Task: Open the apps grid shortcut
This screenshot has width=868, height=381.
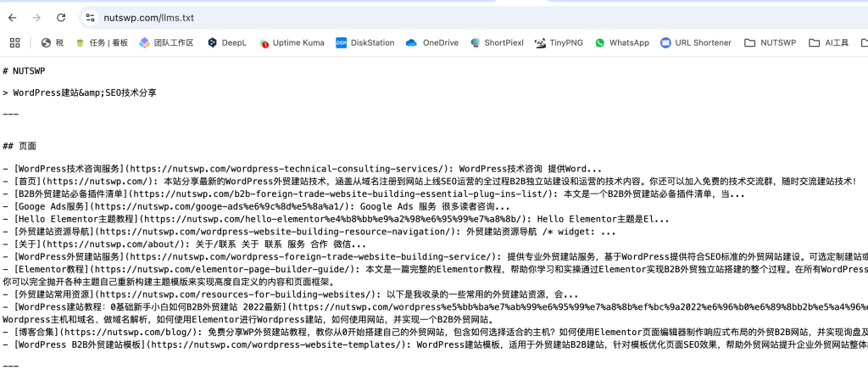Action: pyautogui.click(x=15, y=42)
